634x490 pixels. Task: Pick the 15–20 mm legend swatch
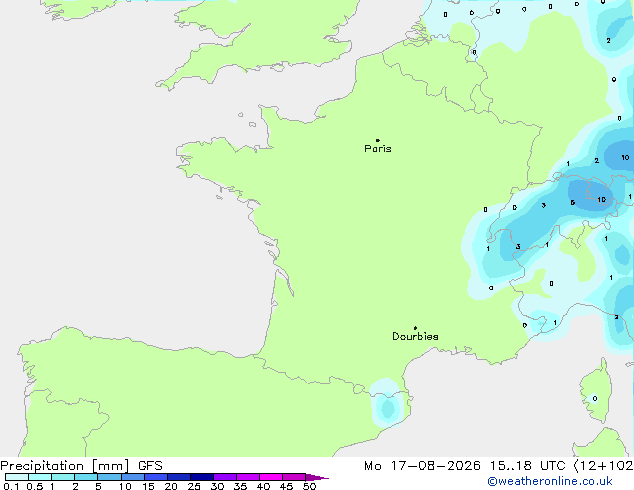pyautogui.click(x=156, y=477)
